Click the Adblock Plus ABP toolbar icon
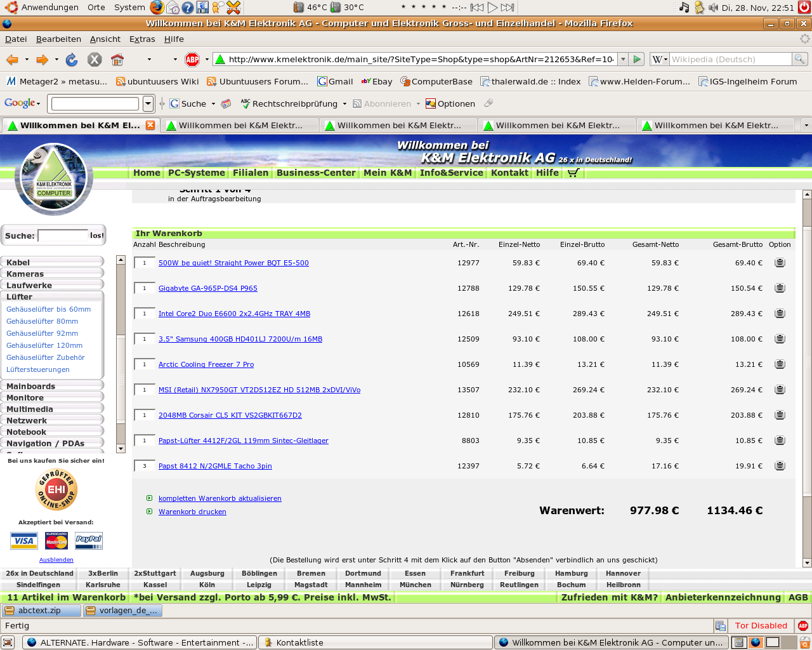Image resolution: width=812 pixels, height=650 pixels. point(192,60)
